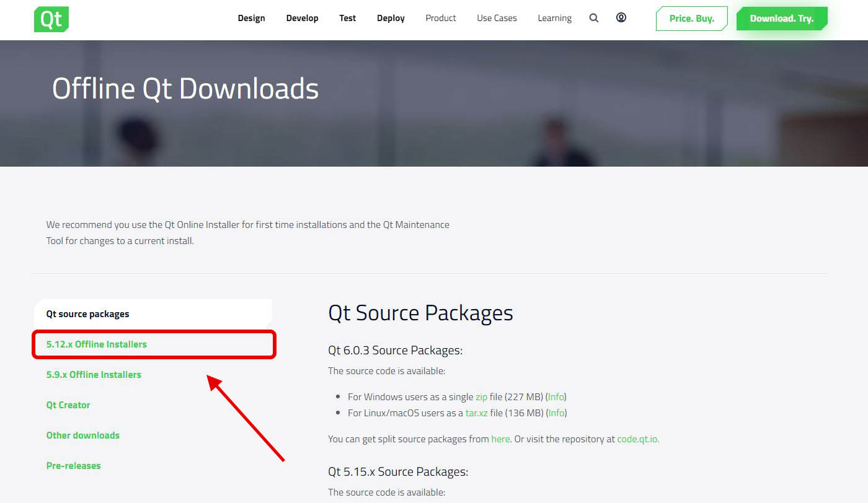868x503 pixels.
Task: Click the Price. Buy. button
Action: pyautogui.click(x=692, y=19)
